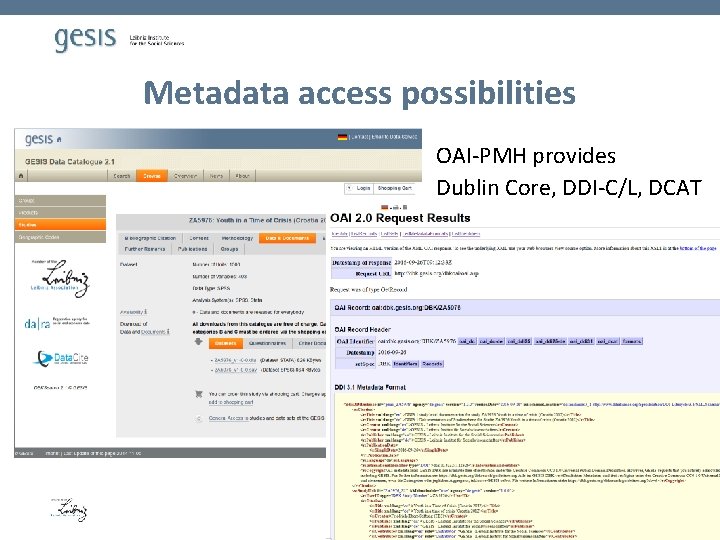This screenshot has height=540, width=720.
Task: Click the German flag language icon
Action: pyautogui.click(x=342, y=137)
